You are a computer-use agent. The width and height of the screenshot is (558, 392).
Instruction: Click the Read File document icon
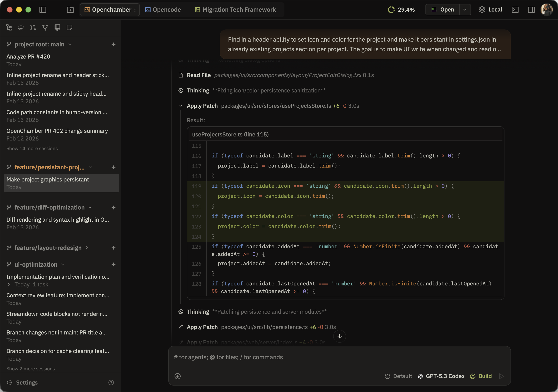(x=181, y=75)
